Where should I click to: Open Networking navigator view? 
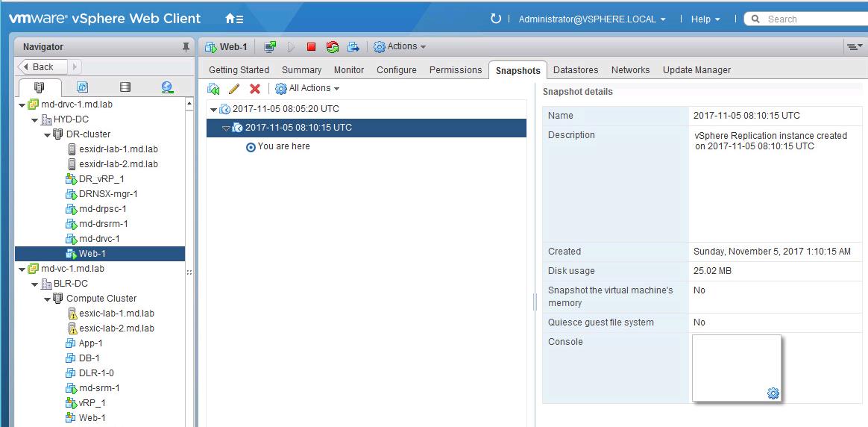[167, 87]
